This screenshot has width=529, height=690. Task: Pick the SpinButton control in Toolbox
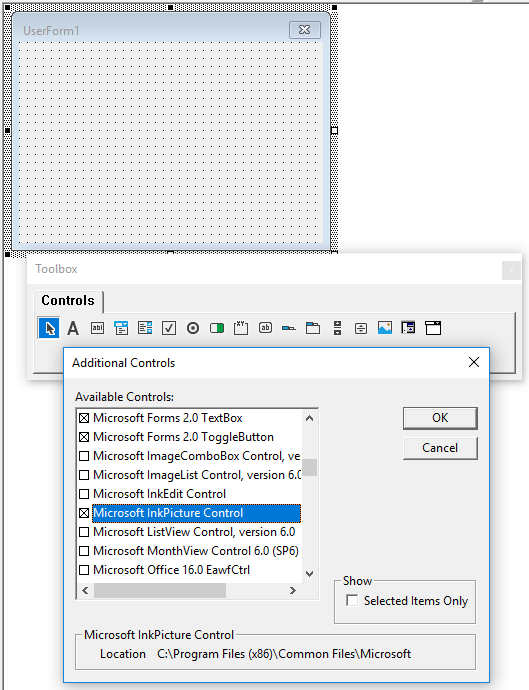(361, 328)
